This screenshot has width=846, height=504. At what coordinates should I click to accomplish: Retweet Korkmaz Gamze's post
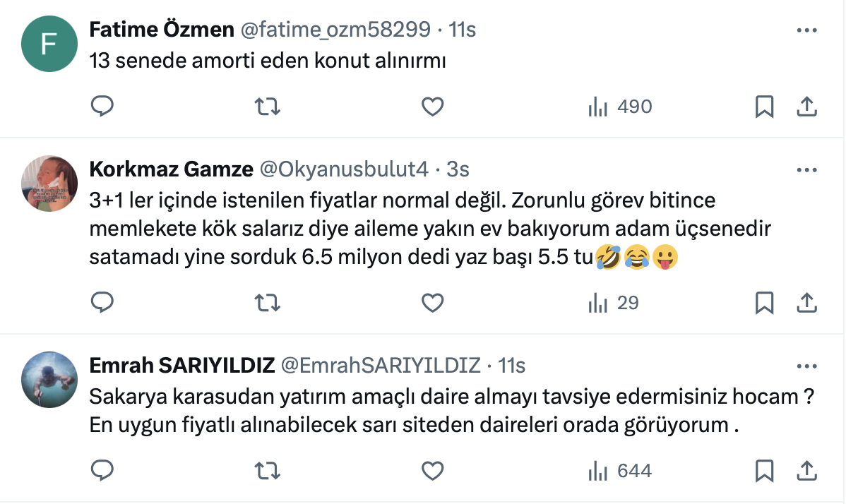tap(268, 303)
